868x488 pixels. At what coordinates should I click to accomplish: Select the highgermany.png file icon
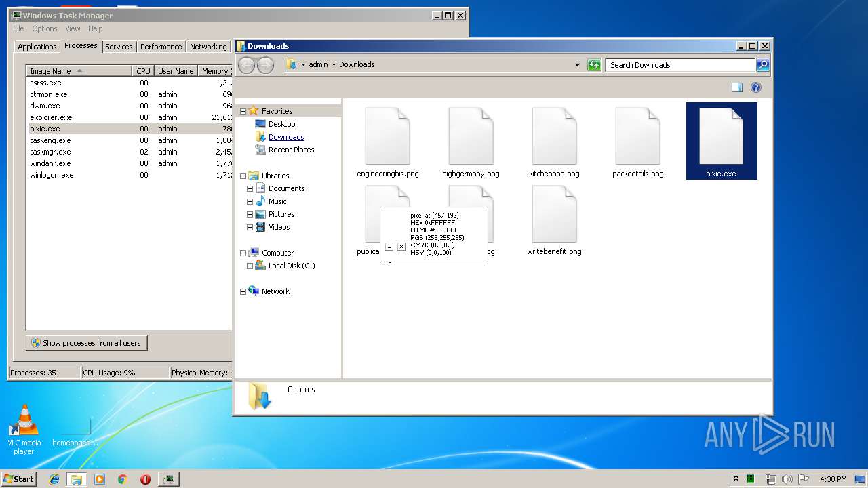click(x=471, y=136)
